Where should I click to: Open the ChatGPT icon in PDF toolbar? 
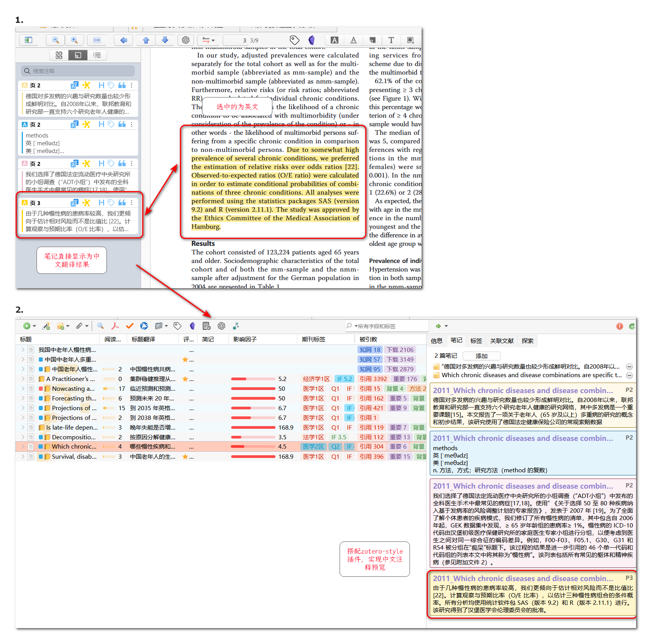(x=186, y=40)
